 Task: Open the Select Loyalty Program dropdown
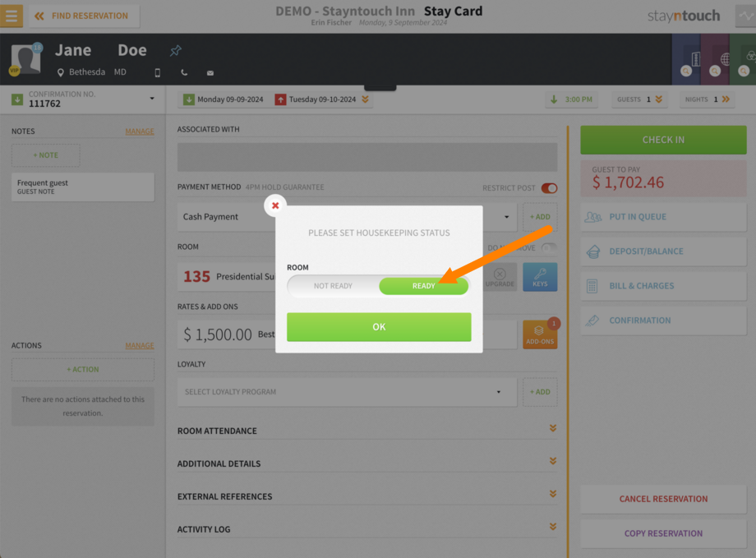(347, 392)
